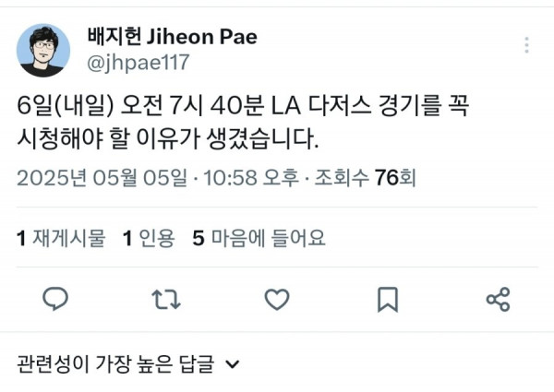Screen dimensions: 554x392
Task: View the 5 마음에 들어요 likes list
Action: point(259,237)
